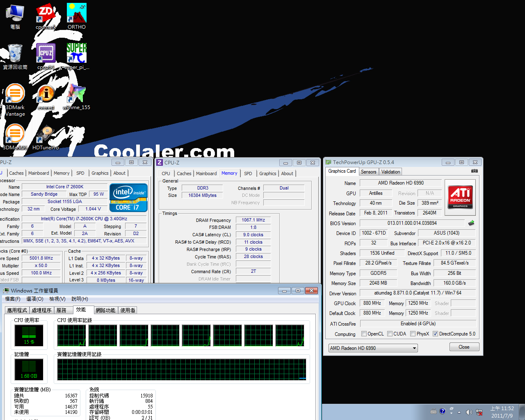Switch to the 使用者 tab in Task Manager
Viewport: 525px width, 420px height.
pos(128,310)
